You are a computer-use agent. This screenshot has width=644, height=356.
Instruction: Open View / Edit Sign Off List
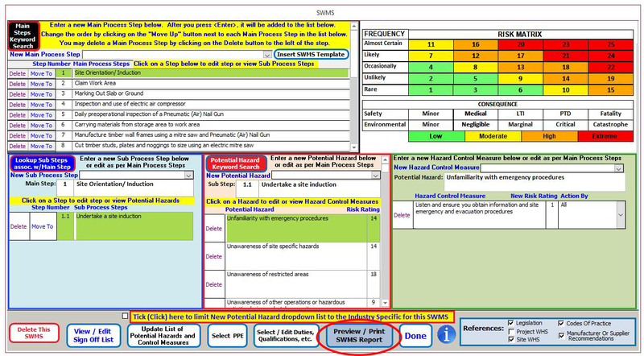tap(93, 335)
